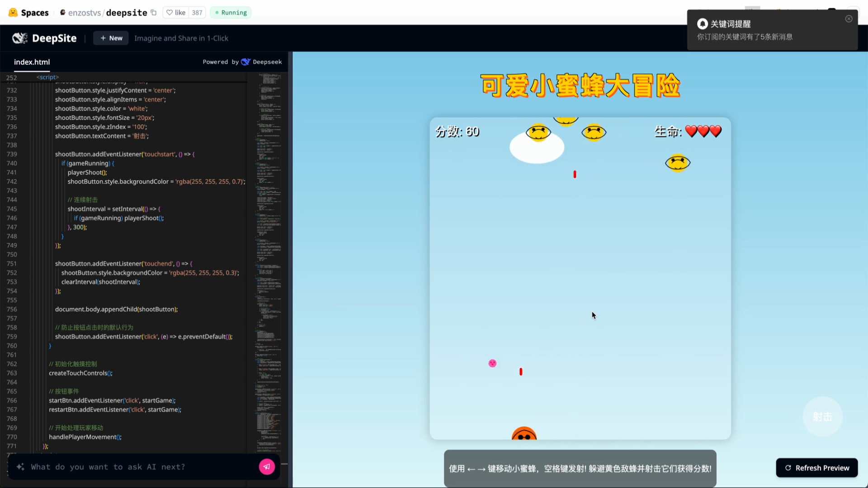Open the enzostvs profile link
Image resolution: width=868 pixels, height=488 pixels.
(x=85, y=13)
